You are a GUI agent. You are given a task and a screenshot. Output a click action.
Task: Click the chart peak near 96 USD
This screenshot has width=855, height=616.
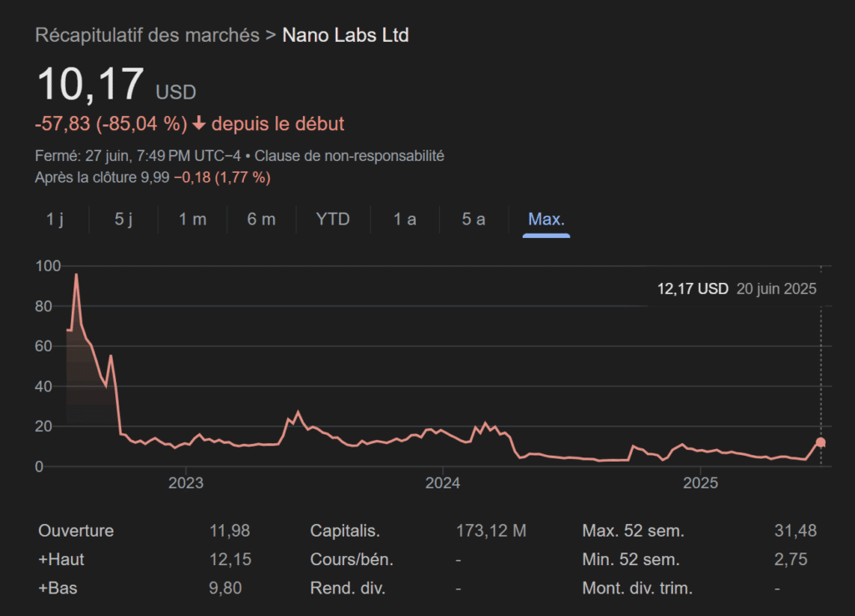(x=76, y=275)
